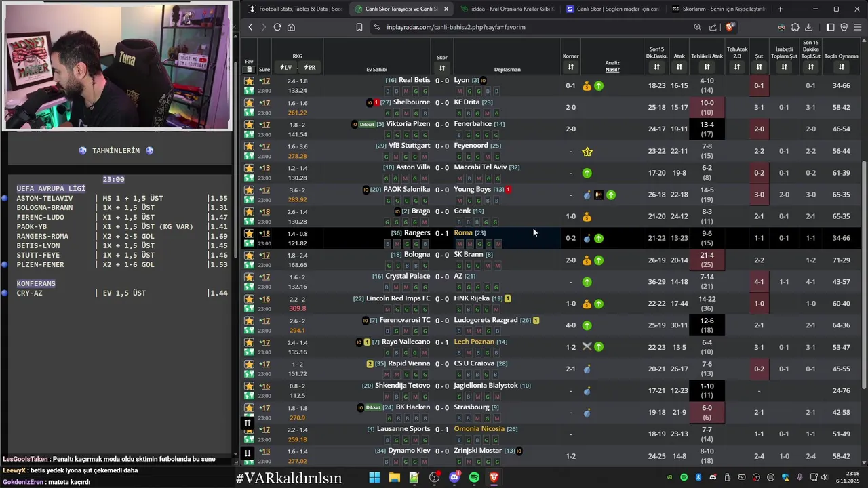Viewport: 868px width, 488px height.
Task: Sort by Korner column arrows
Action: [570, 67]
